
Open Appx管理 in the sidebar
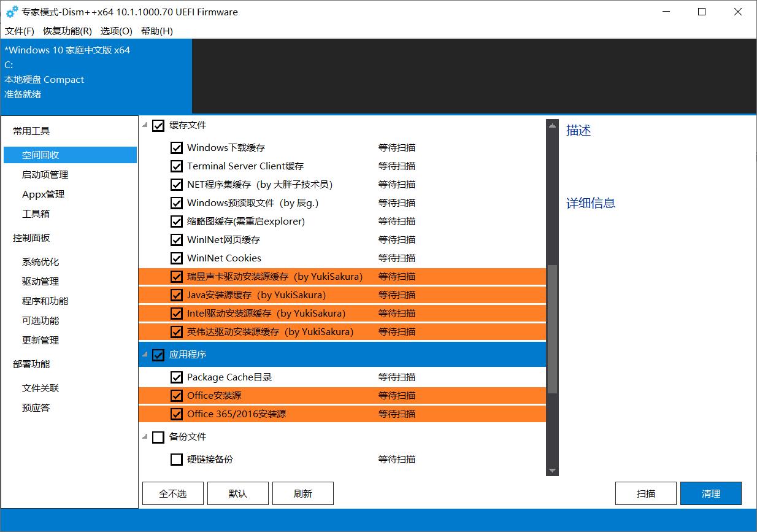(x=43, y=194)
